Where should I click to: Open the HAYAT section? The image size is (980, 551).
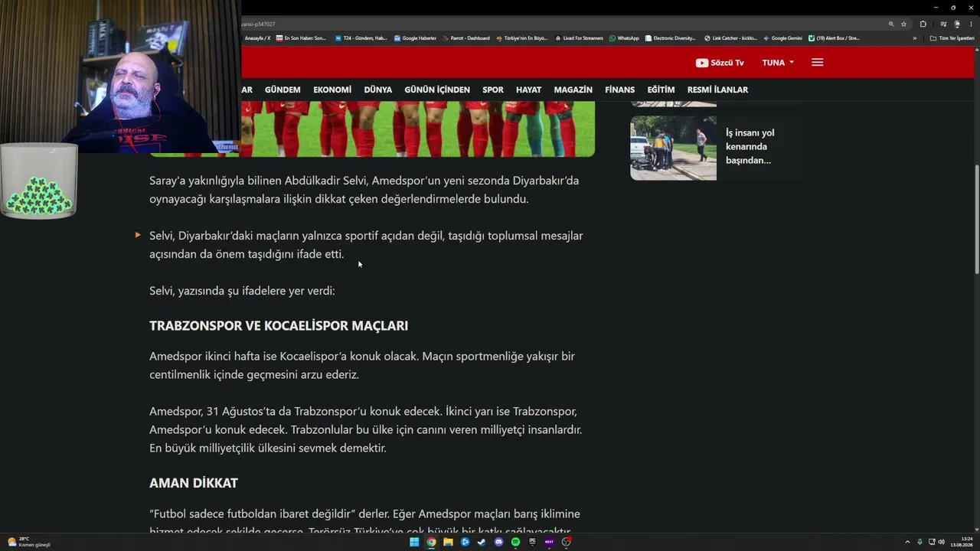click(528, 90)
